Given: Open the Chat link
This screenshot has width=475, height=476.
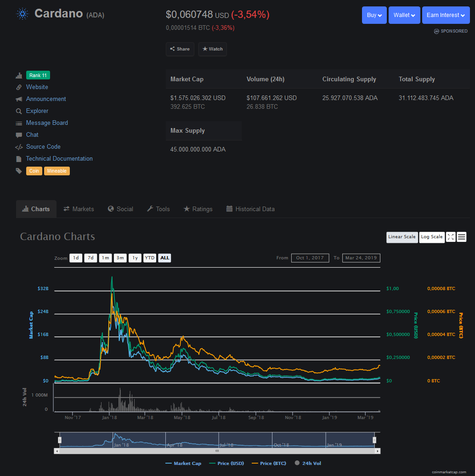Looking at the screenshot, I should [x=32, y=135].
